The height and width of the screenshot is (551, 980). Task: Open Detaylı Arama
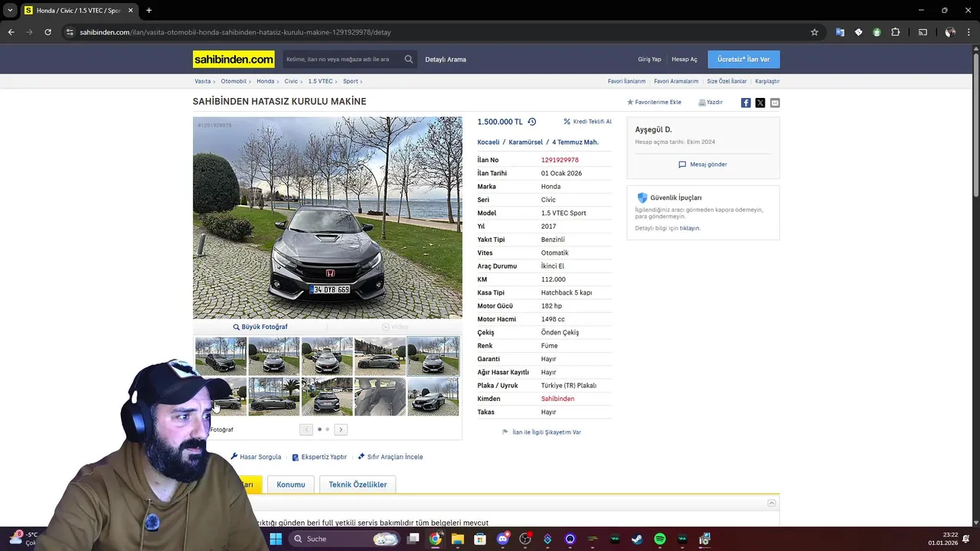446,59
